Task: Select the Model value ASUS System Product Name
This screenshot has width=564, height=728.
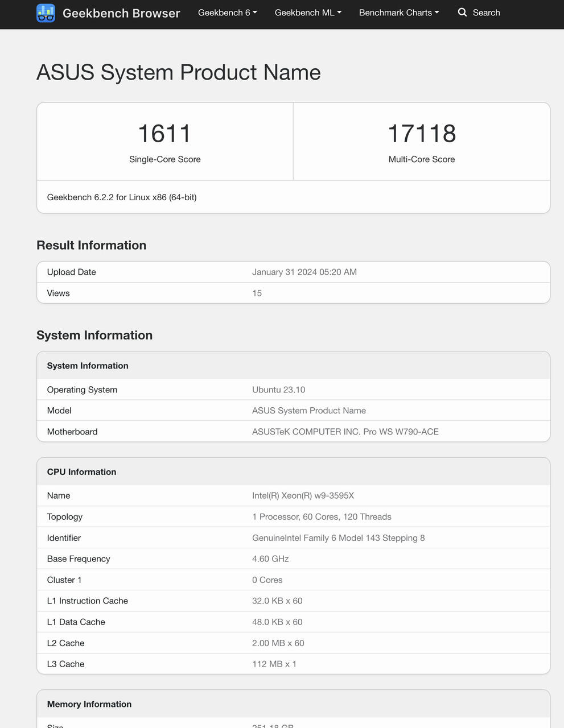Action: pyautogui.click(x=309, y=411)
